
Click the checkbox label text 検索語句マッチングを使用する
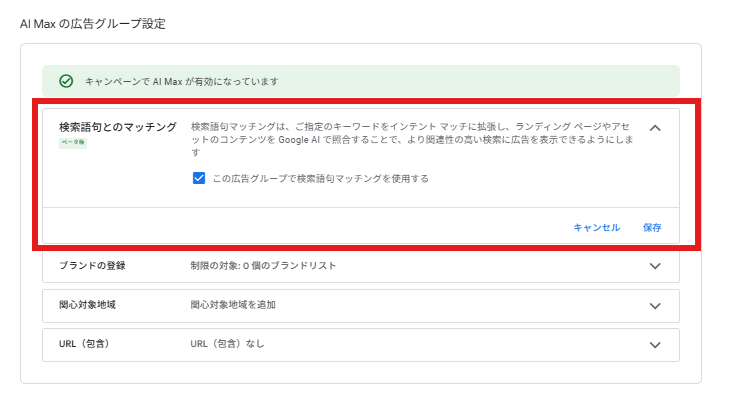[x=320, y=178]
